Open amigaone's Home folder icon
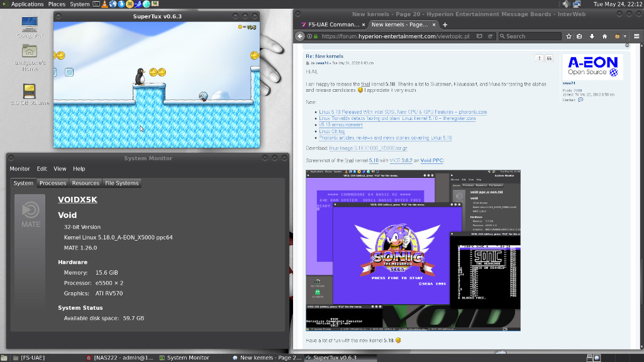 [x=30, y=58]
